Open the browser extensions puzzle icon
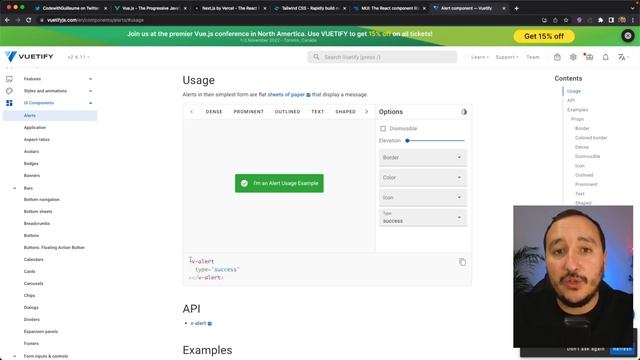The width and height of the screenshot is (640, 360). pyautogui.click(x=600, y=20)
